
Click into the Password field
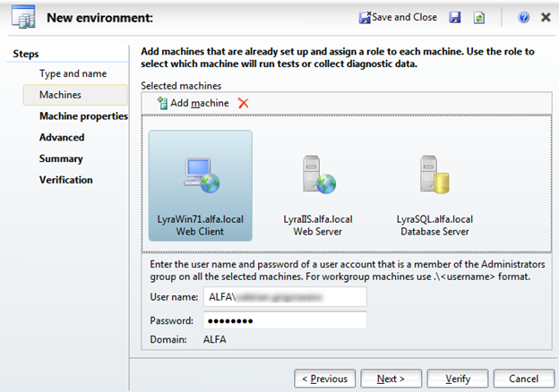pyautogui.click(x=285, y=320)
